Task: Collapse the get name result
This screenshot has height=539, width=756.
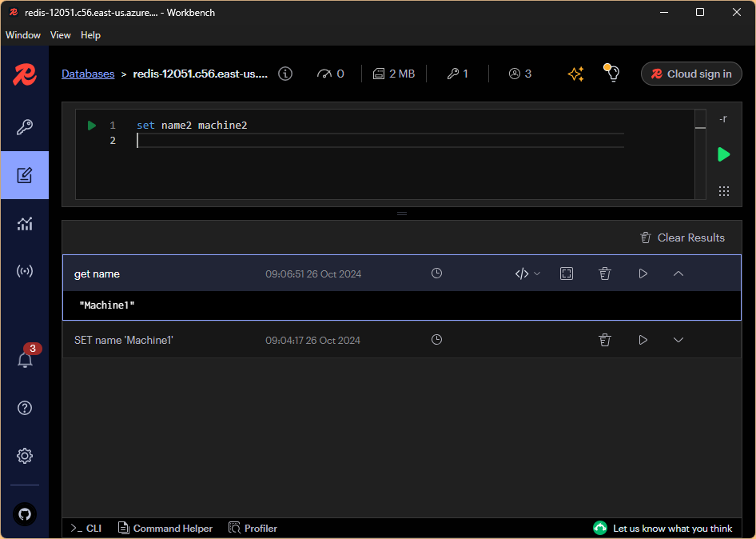Action: 678,273
